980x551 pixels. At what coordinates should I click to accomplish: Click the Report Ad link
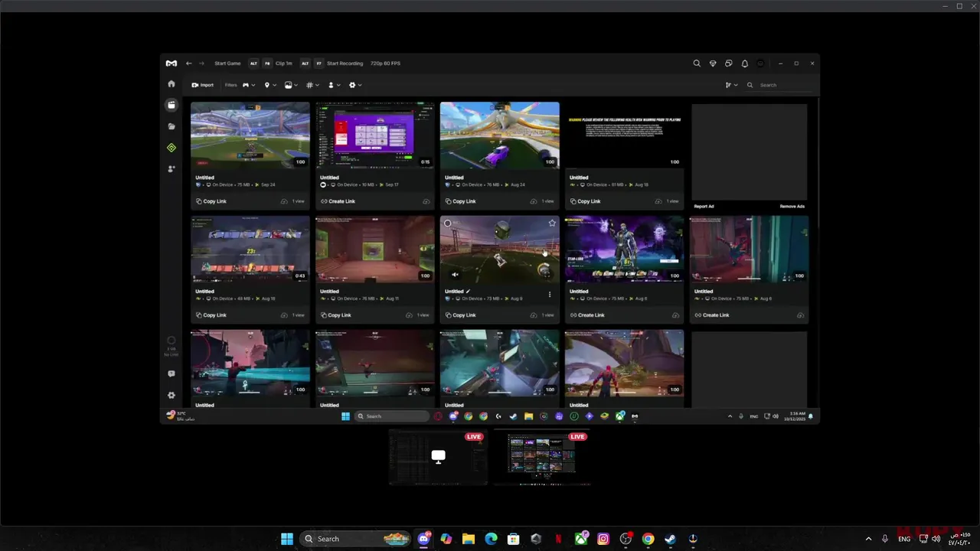[x=704, y=207]
